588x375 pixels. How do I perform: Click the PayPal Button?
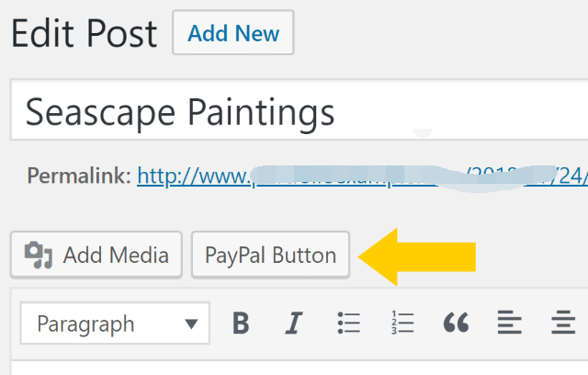tap(270, 255)
